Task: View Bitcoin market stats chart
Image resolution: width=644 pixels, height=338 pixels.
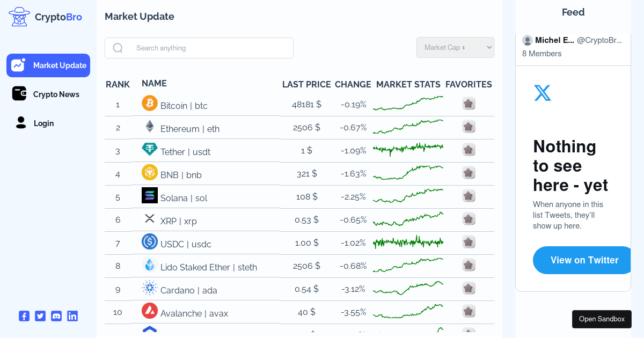Action: [x=408, y=104]
